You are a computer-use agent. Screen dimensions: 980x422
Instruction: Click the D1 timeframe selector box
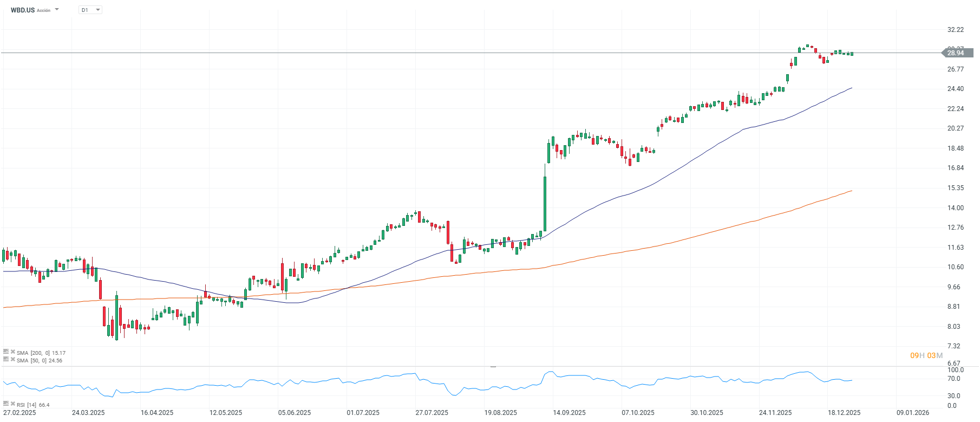(89, 9)
